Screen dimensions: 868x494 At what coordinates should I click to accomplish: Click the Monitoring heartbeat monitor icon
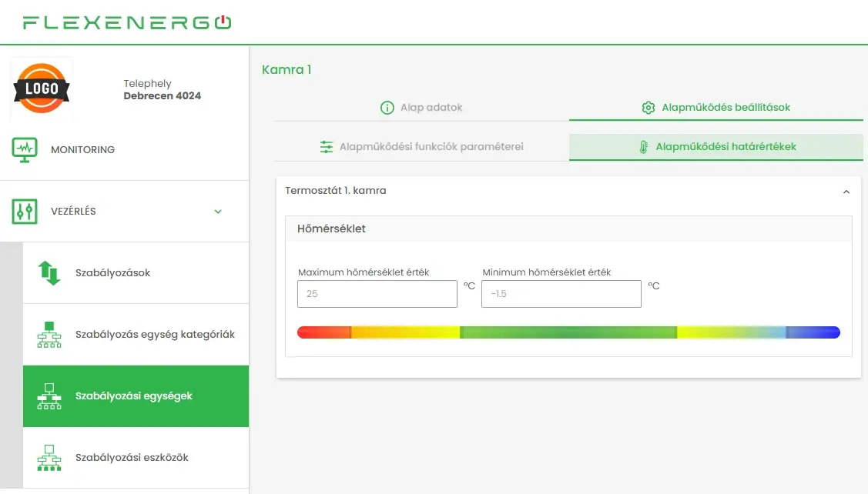pos(25,149)
